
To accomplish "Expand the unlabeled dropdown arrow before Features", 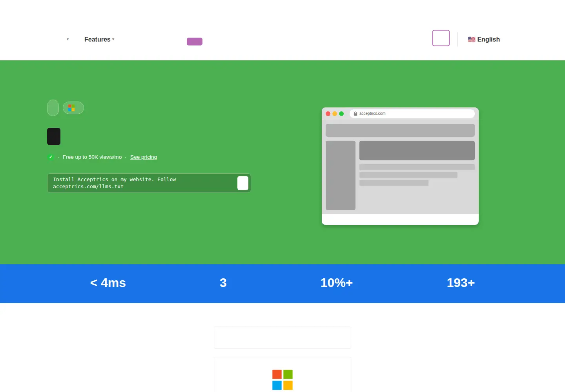I will [x=67, y=39].
